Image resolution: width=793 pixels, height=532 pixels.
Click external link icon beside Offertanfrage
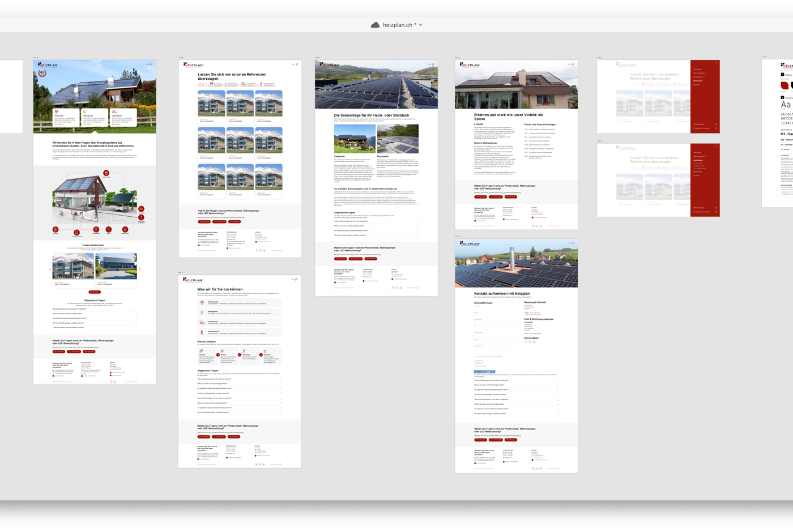pos(716,124)
